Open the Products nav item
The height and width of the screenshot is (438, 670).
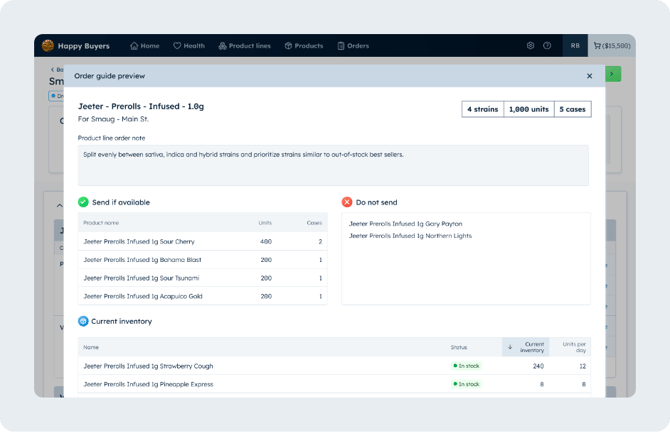pyautogui.click(x=304, y=46)
